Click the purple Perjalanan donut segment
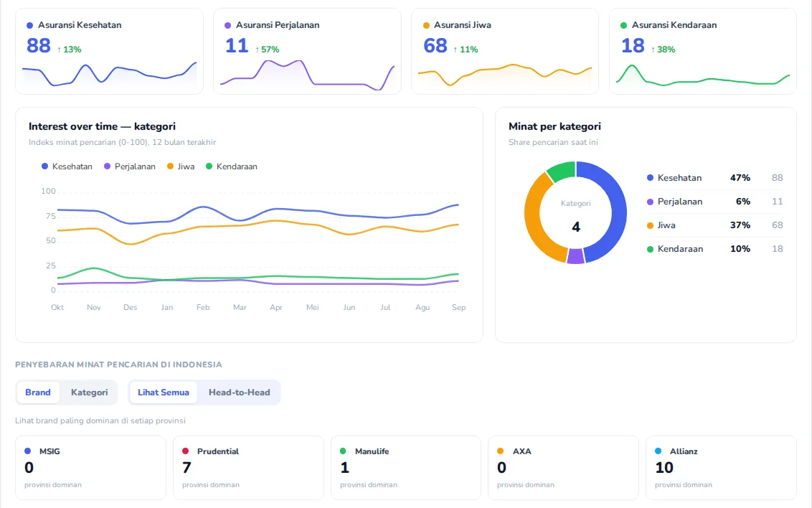This screenshot has width=812, height=508. [x=575, y=256]
